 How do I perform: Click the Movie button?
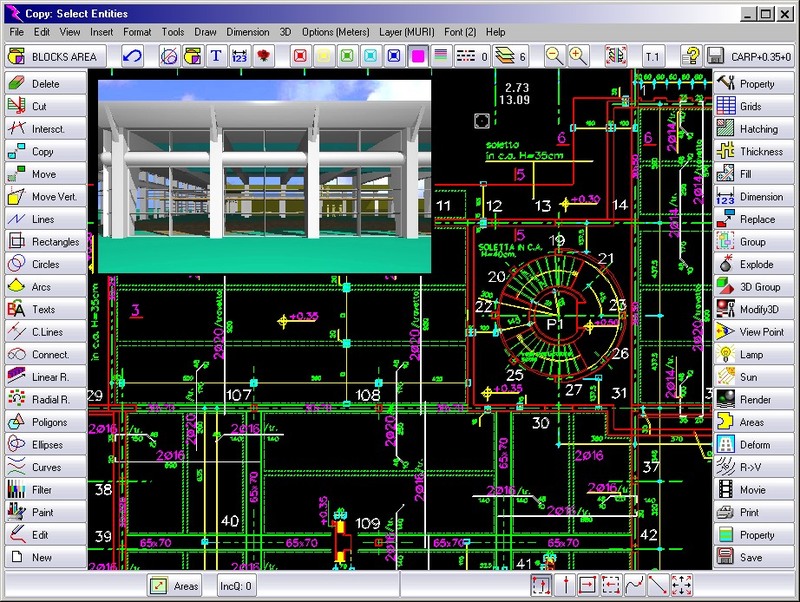tap(754, 490)
